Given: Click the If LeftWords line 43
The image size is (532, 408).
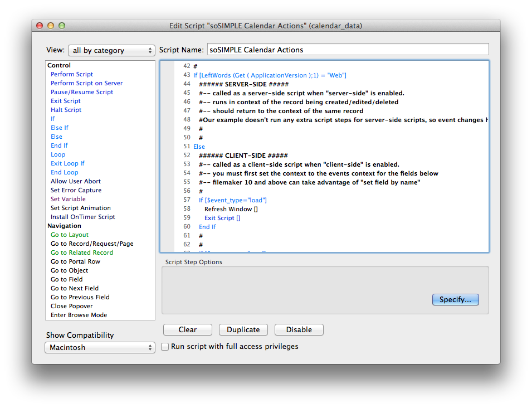Looking at the screenshot, I should 270,75.
